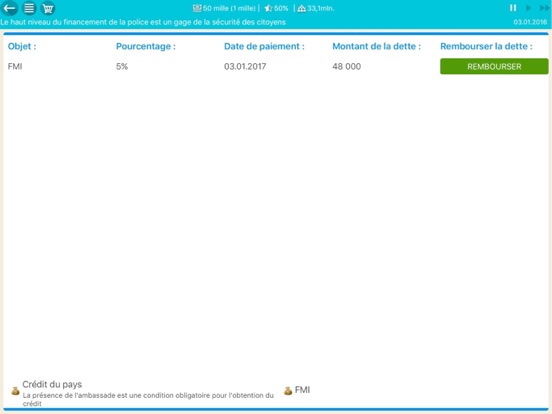Open the main menu list icon
552x414 pixels.
point(29,8)
